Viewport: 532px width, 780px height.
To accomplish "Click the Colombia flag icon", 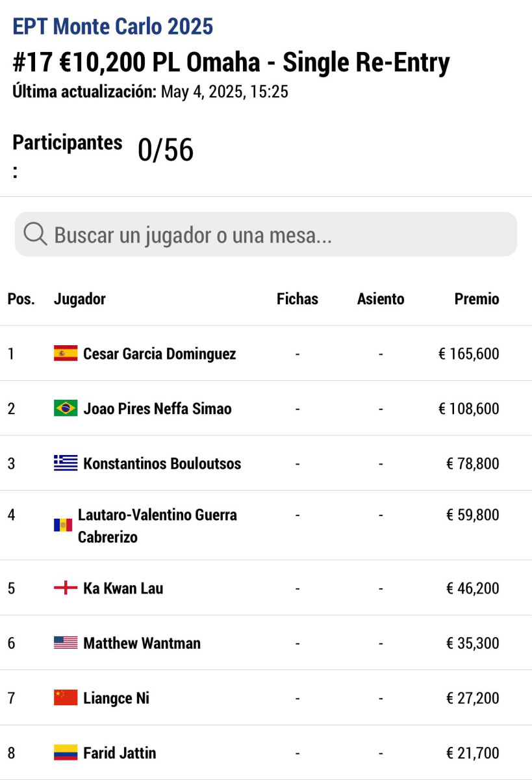I will click(66, 753).
